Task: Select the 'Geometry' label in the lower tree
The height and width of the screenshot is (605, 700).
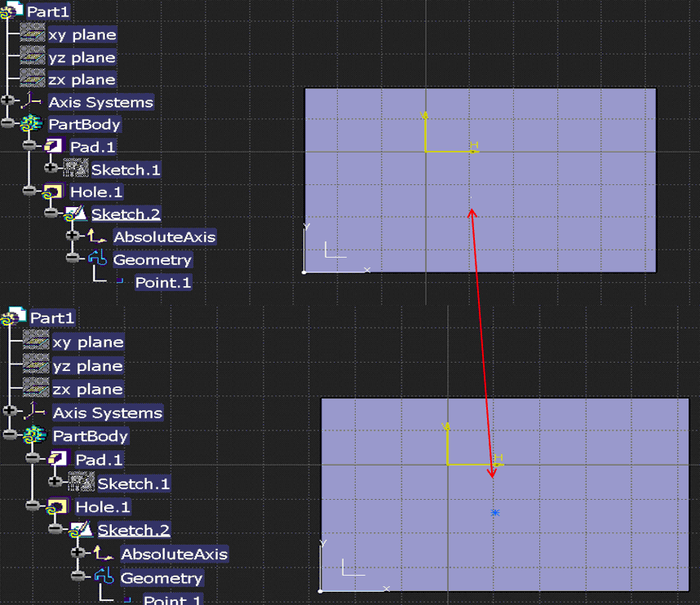Action: [x=162, y=578]
